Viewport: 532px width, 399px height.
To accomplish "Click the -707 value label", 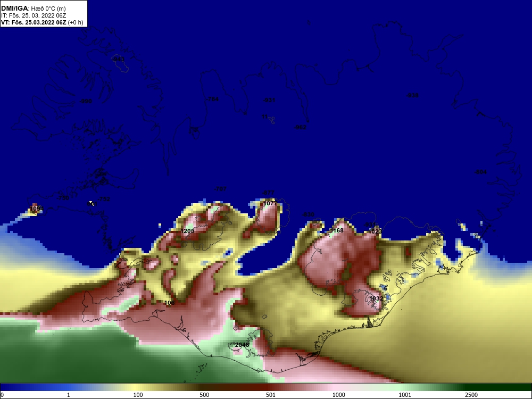I will [220, 189].
